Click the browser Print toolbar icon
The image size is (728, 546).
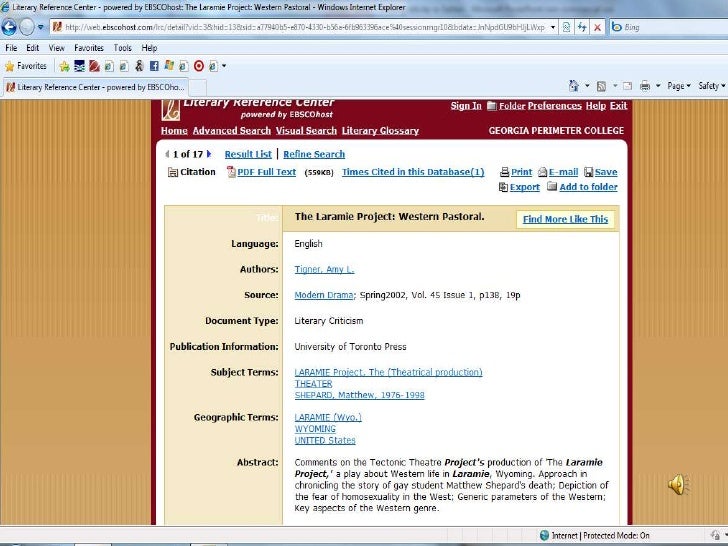645,86
